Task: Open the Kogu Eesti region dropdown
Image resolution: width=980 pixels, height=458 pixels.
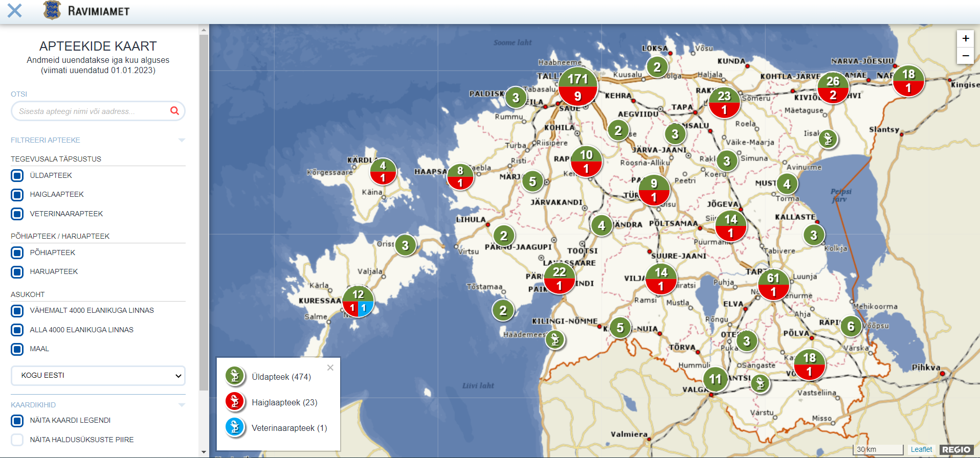Action: pyautogui.click(x=98, y=376)
